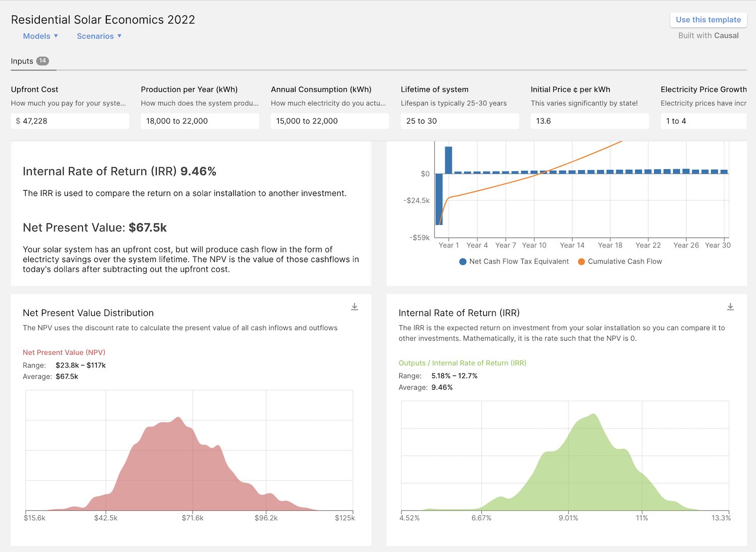This screenshot has width=756, height=552.
Task: Click the 9.01% axis label on IRR chart
Action: pos(569,518)
